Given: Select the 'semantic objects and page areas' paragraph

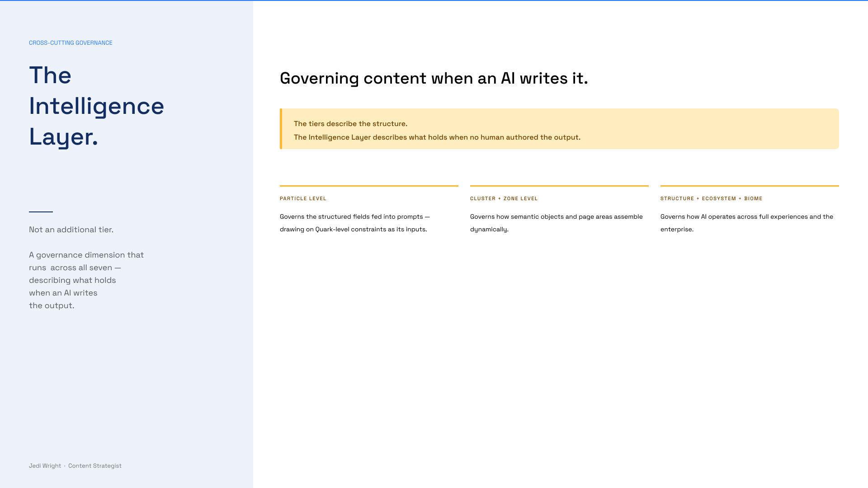Looking at the screenshot, I should coord(557,223).
